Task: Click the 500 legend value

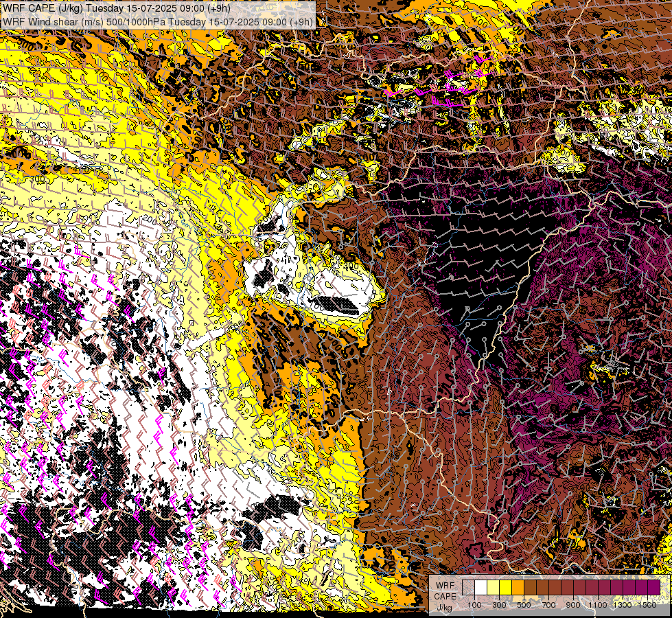Action: (x=524, y=605)
